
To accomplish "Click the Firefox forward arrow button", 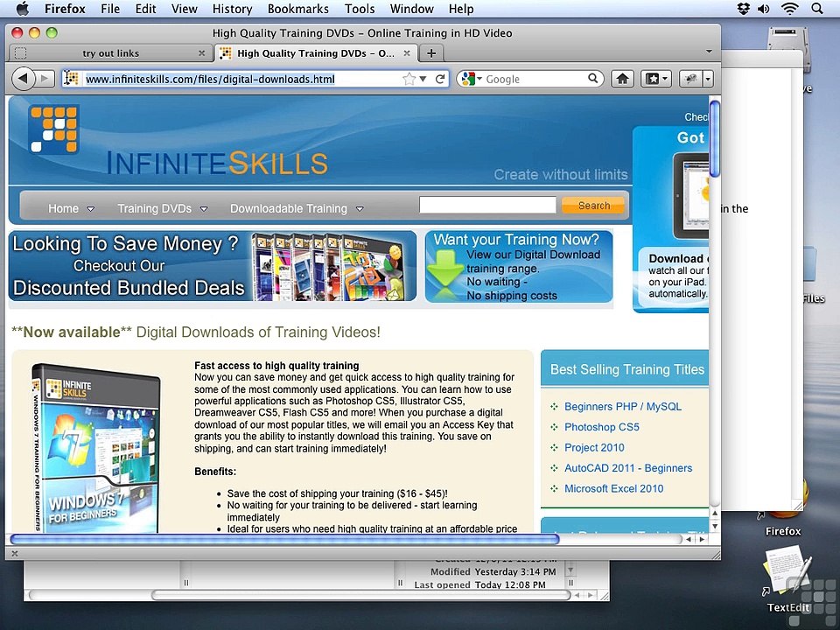I will [x=45, y=79].
